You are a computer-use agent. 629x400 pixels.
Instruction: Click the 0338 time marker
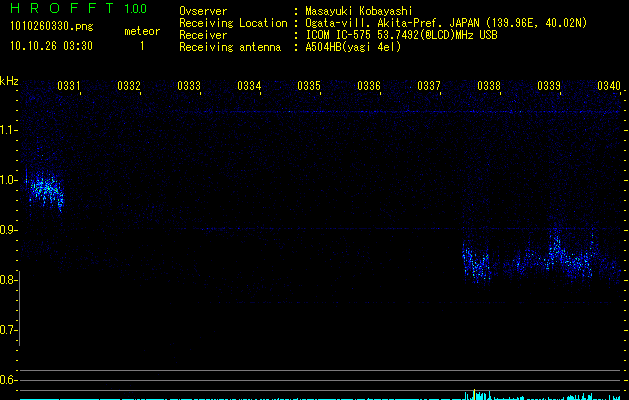coord(489,86)
